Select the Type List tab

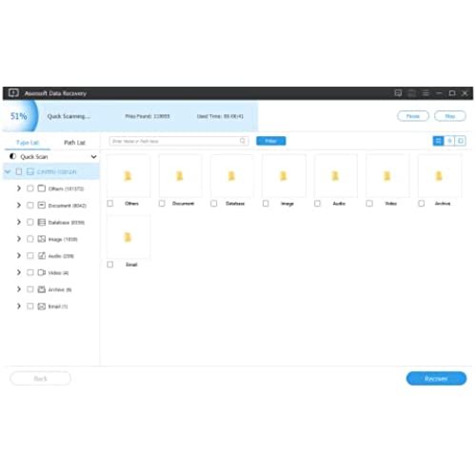tap(28, 143)
